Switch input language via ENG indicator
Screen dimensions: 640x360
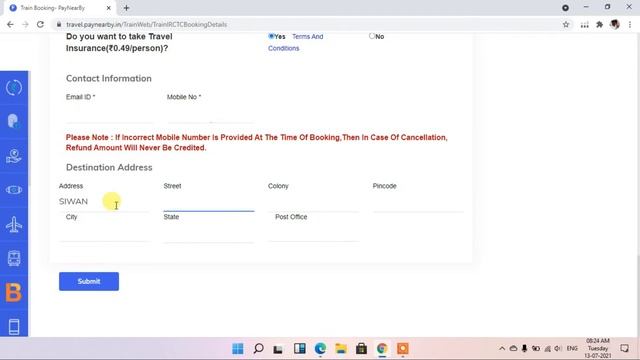tap(572, 349)
